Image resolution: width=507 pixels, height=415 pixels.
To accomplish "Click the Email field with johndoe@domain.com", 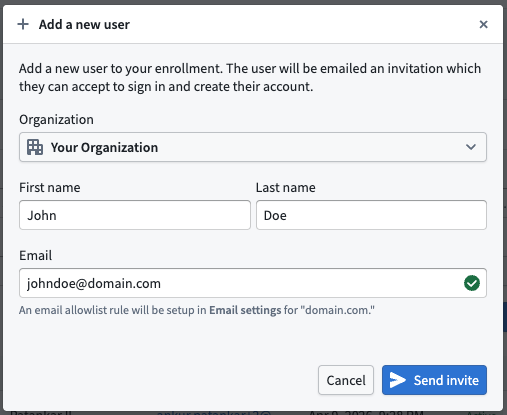I will click(253, 283).
